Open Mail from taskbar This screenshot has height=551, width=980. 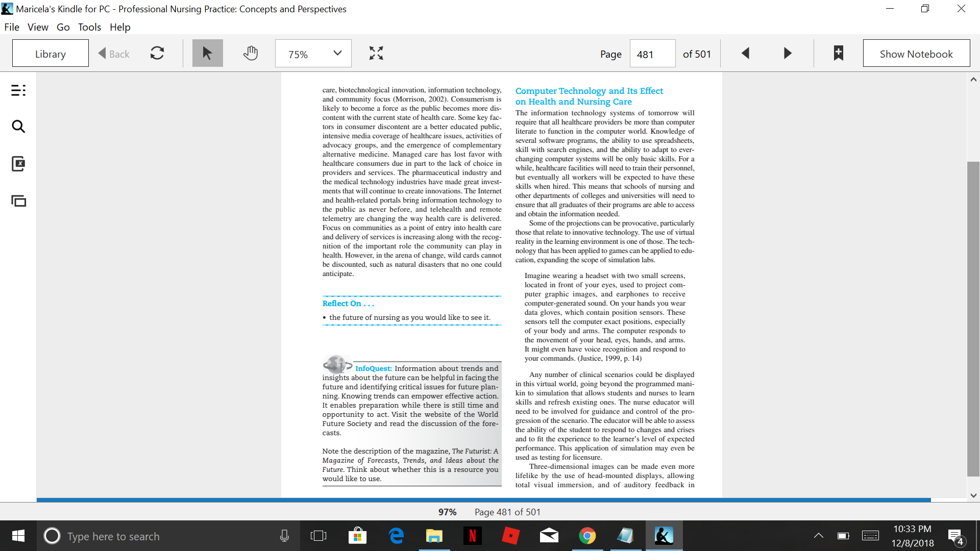549,536
